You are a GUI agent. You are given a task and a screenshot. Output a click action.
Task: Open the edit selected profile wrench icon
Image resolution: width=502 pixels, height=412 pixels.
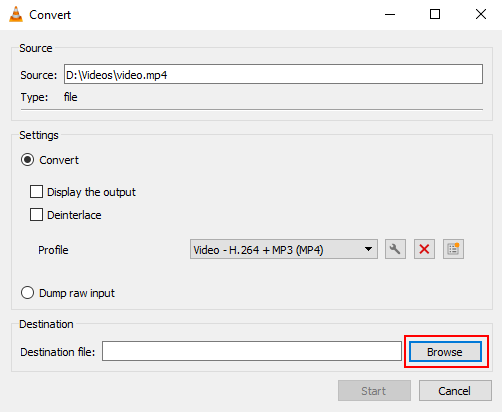point(395,249)
